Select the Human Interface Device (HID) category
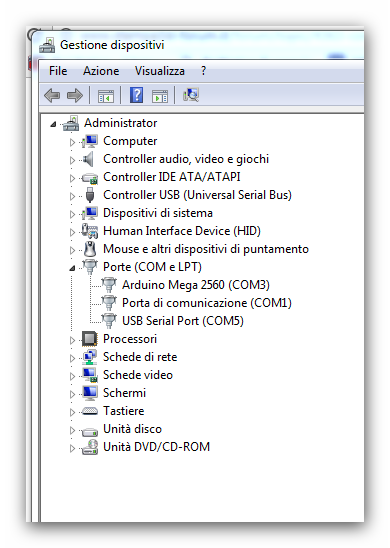390x548 pixels. pyautogui.click(x=182, y=231)
